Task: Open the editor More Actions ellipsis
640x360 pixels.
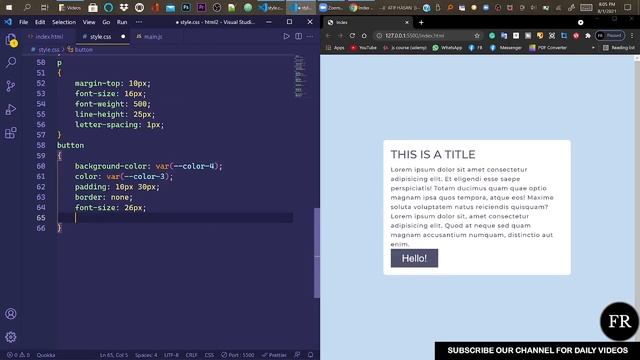Action: click(x=310, y=36)
